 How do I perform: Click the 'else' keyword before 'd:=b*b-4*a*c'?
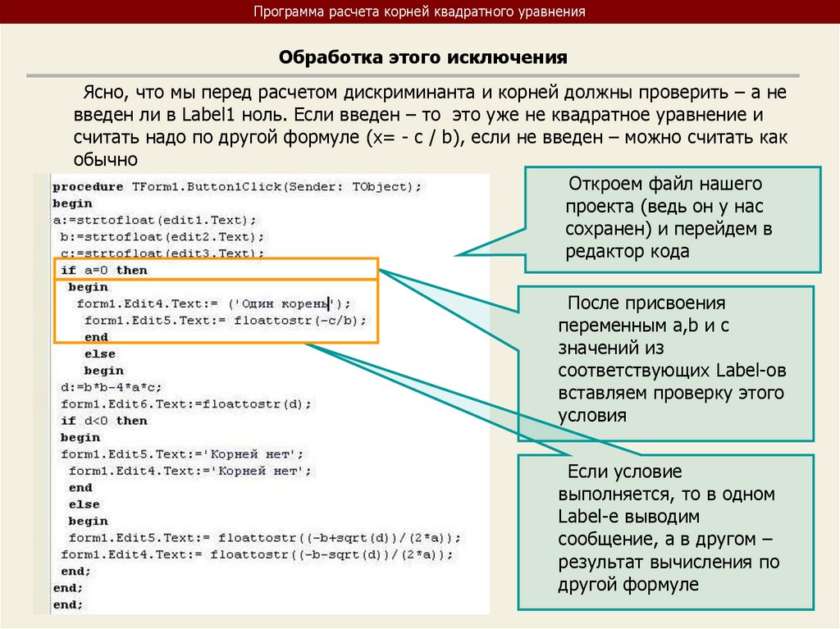point(99,354)
